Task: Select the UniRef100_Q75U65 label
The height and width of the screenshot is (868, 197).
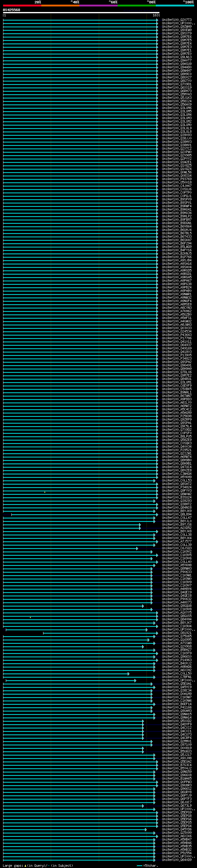Action: coord(177,636)
